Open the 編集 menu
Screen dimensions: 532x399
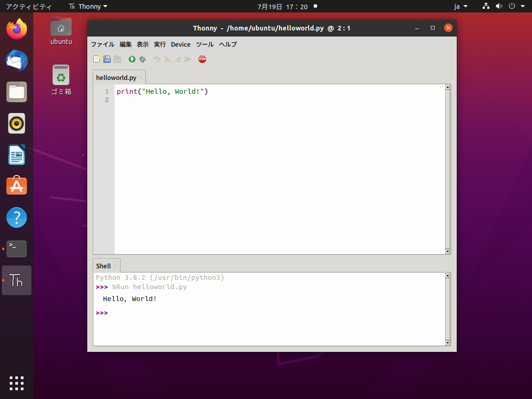click(126, 44)
